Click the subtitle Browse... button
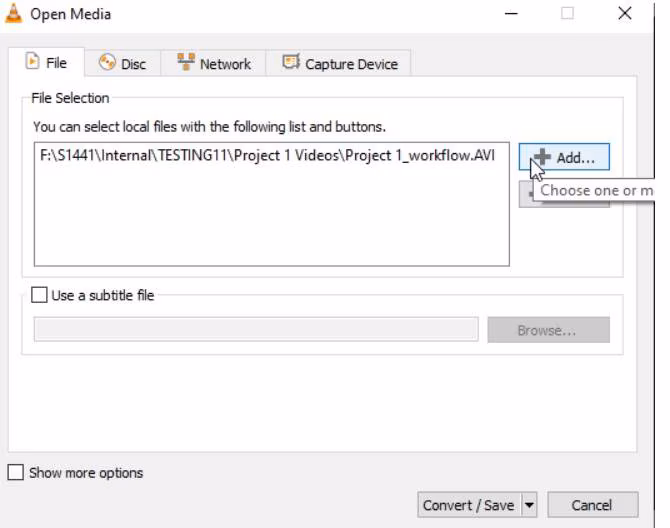 tap(548, 330)
